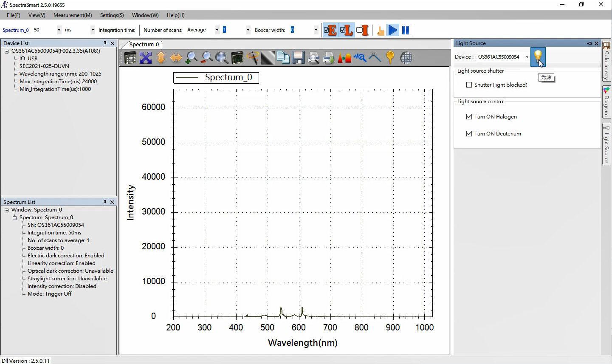Click the data table grid icon
This screenshot has width=612, height=364.
point(130,58)
